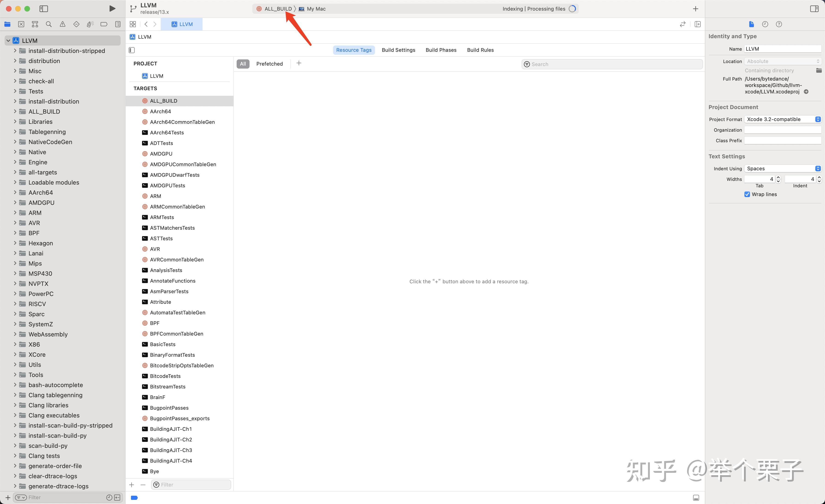Image resolution: width=825 pixels, height=504 pixels.
Task: Switch to the Build Settings tab
Action: pos(398,50)
